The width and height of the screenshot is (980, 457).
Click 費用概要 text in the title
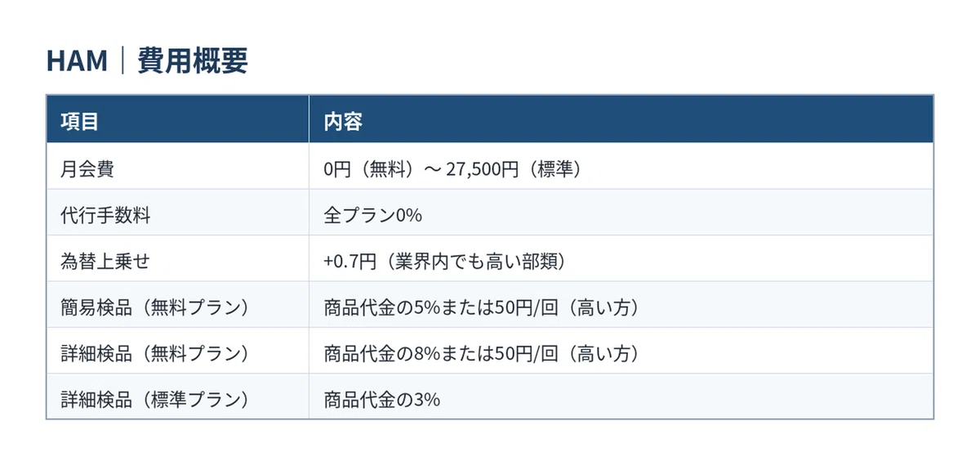coord(193,61)
